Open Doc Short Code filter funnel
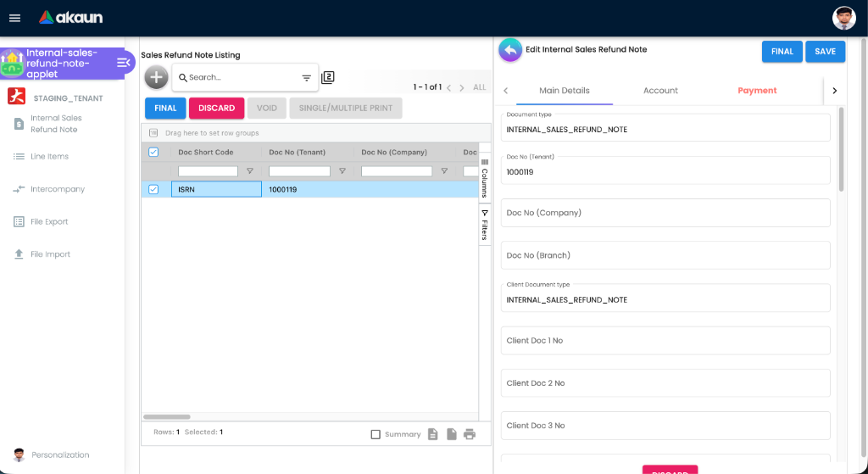The height and width of the screenshot is (474, 868). pos(250,171)
